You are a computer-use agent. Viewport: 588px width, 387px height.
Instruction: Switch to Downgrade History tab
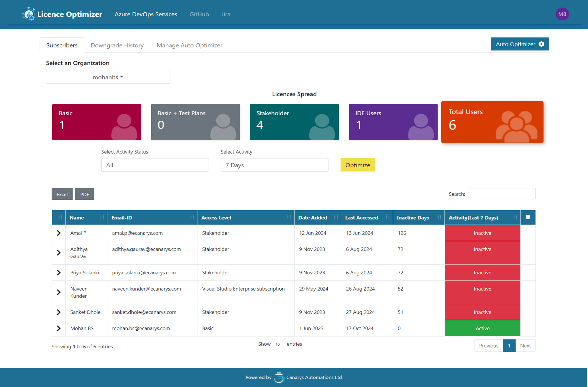tap(117, 45)
